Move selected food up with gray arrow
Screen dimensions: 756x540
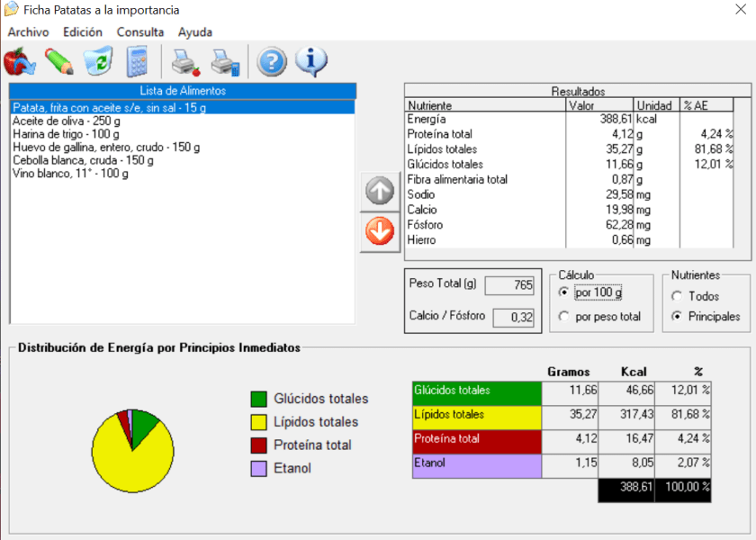[380, 191]
